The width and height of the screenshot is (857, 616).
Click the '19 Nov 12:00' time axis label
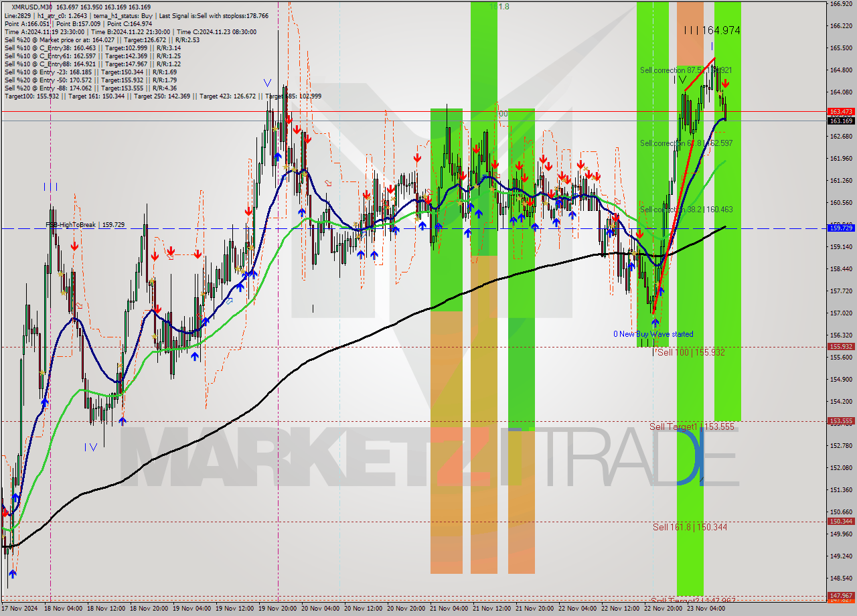click(236, 609)
